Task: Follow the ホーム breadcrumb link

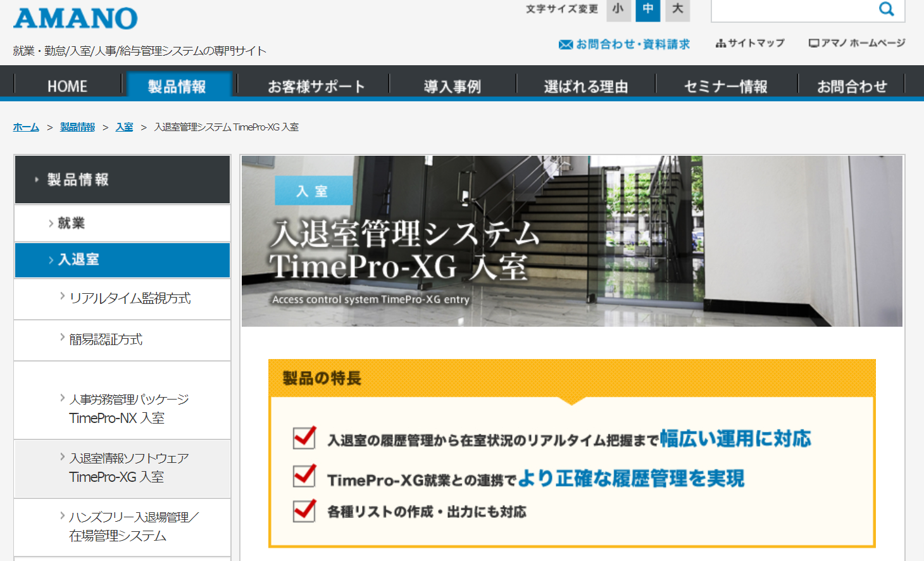Action: (x=26, y=127)
